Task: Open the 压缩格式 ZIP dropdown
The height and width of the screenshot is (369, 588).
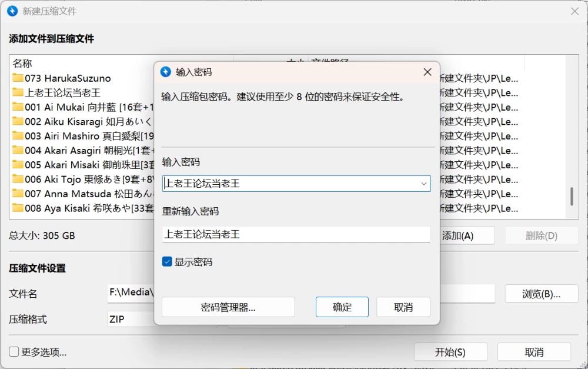Action: pos(163,319)
